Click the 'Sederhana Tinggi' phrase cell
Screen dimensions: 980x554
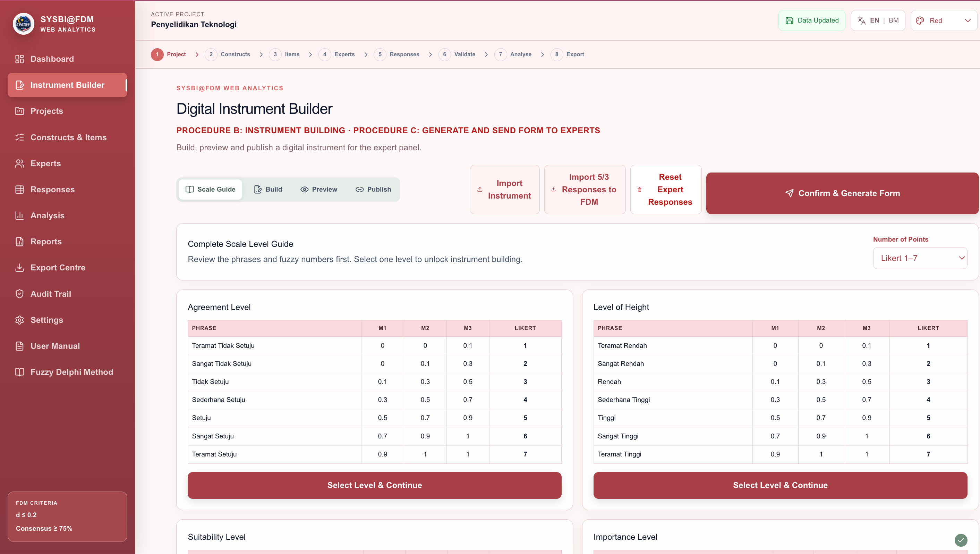tap(673, 400)
